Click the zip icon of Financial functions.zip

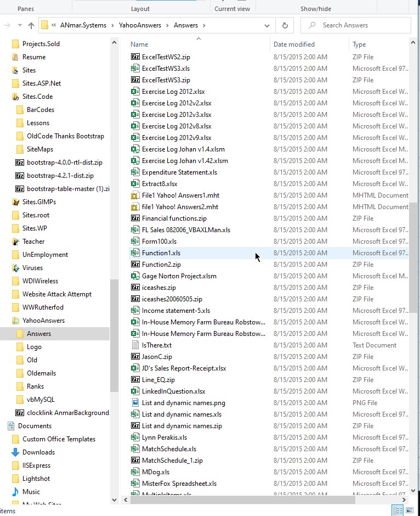[135, 218]
